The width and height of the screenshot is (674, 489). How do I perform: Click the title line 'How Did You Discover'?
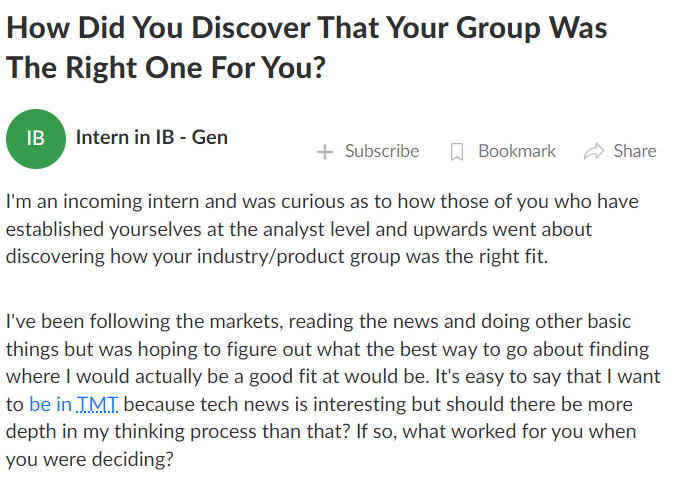click(306, 28)
